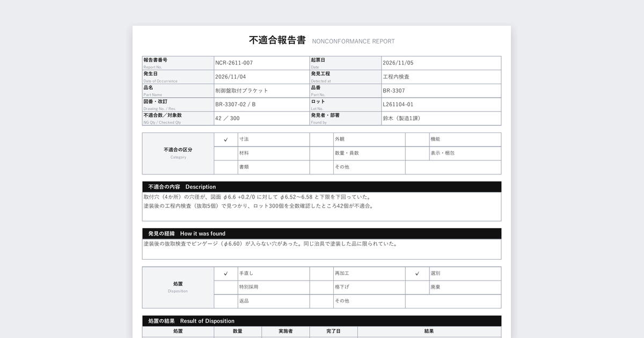Click the lot number L261104-01

point(398,105)
